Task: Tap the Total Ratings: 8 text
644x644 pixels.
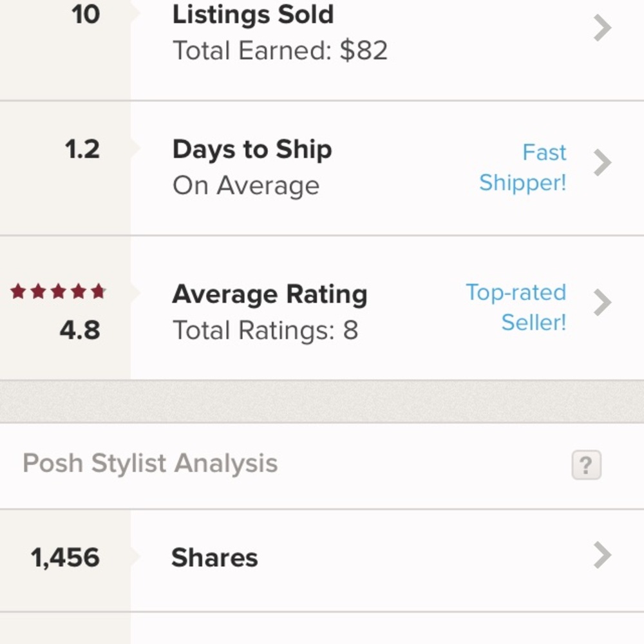Action: (x=265, y=331)
